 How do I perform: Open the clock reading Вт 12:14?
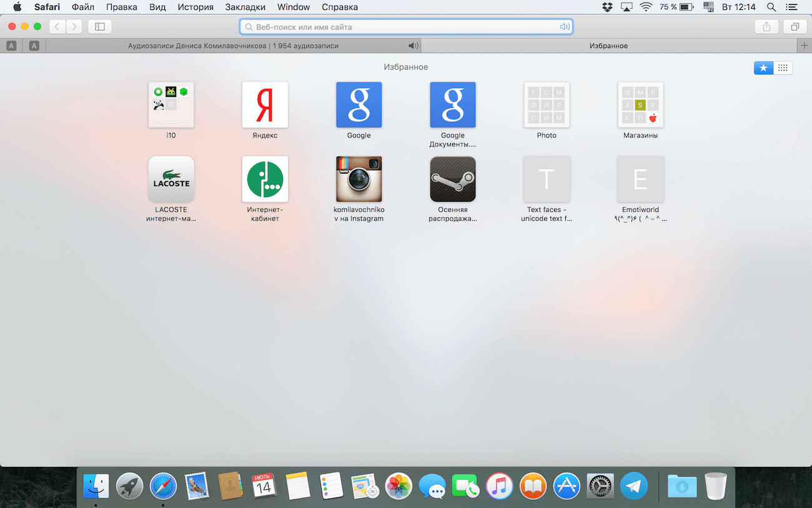tap(739, 7)
